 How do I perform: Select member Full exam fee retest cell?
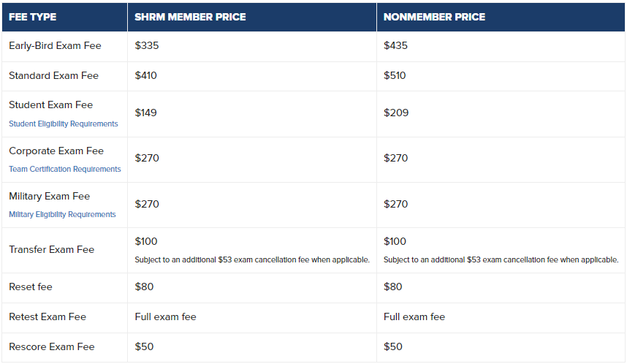click(x=166, y=316)
